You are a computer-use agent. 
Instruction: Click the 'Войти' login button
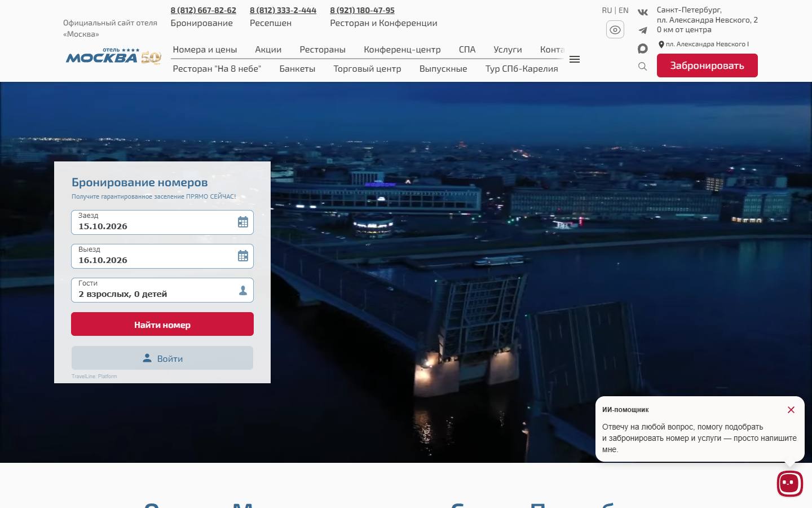[x=162, y=358]
